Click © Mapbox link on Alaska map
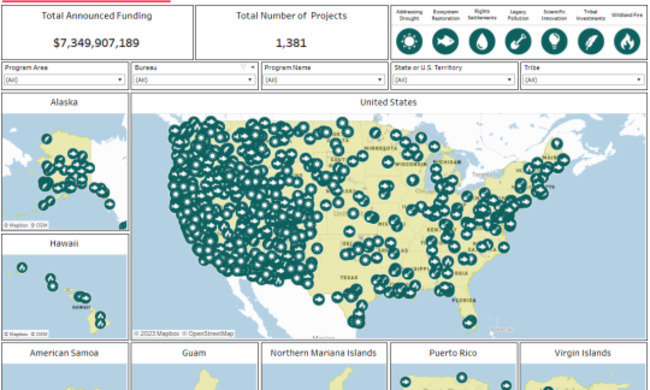Viewport: 650px width, 390px height. 16,225
